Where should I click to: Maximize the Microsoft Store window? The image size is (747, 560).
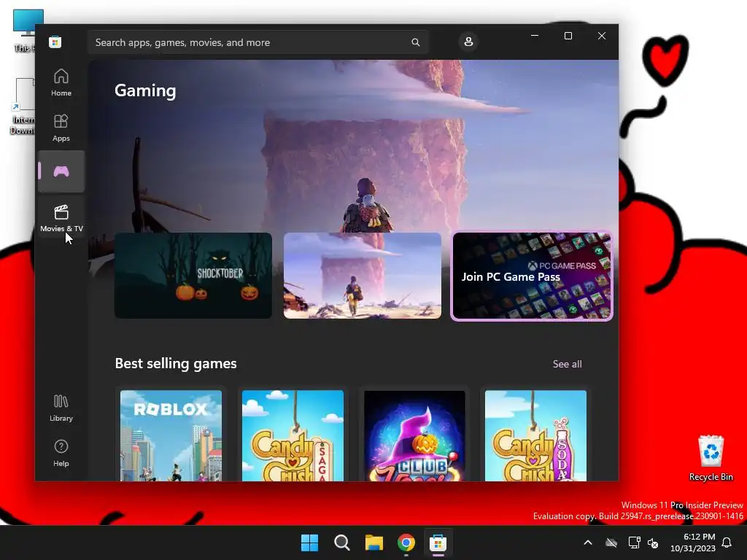pos(568,36)
